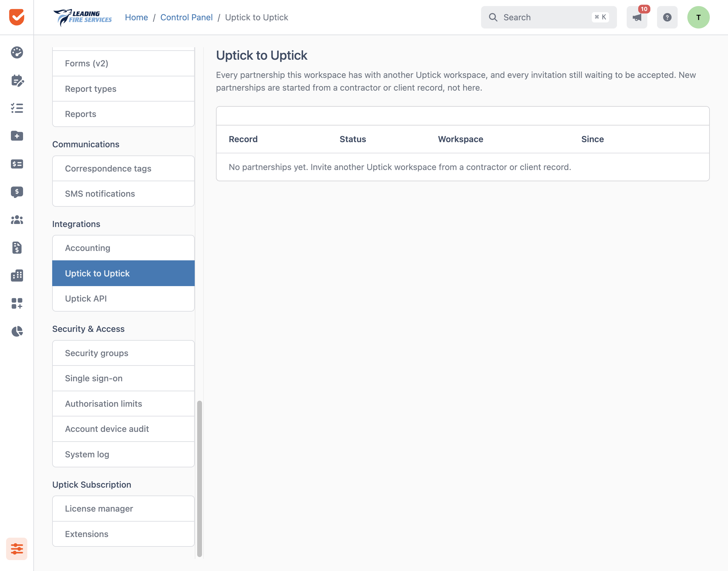Open the dollar speech bubble quotes icon
This screenshot has height=571, width=728.
click(x=17, y=192)
